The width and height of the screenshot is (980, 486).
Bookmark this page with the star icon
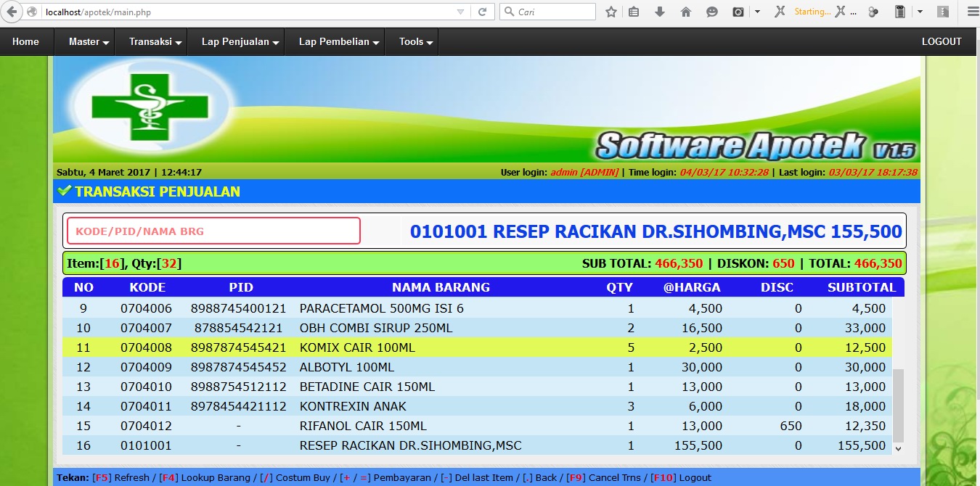coord(611,12)
